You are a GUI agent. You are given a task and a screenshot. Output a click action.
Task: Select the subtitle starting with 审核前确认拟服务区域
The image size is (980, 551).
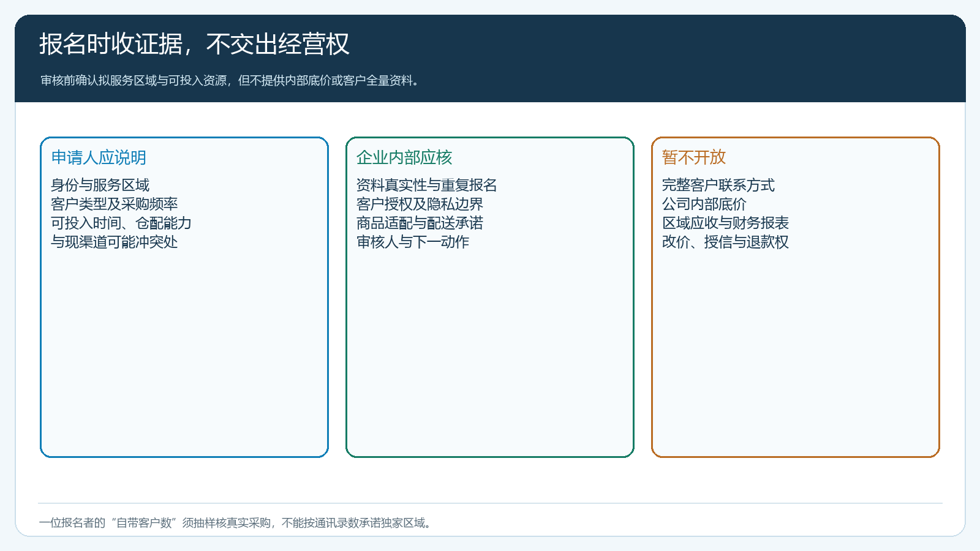230,81
